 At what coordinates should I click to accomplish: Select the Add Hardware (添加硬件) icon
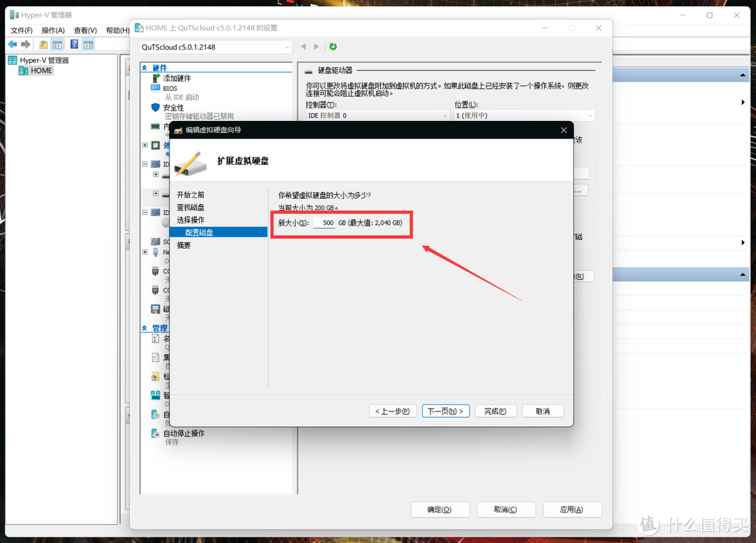point(155,78)
